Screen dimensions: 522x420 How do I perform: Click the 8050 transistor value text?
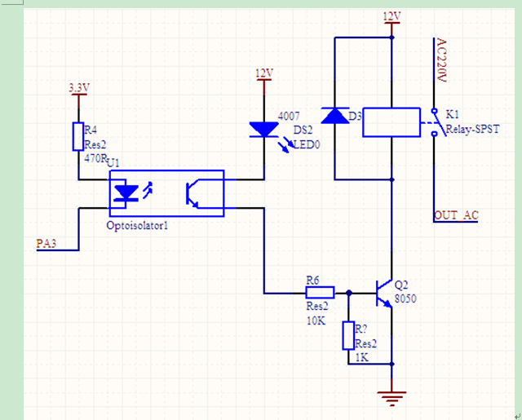(x=405, y=298)
